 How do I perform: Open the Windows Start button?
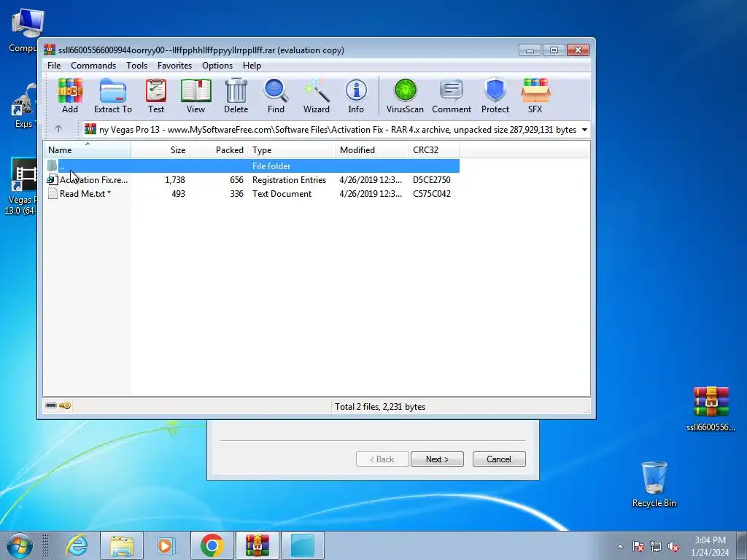pos(20,545)
